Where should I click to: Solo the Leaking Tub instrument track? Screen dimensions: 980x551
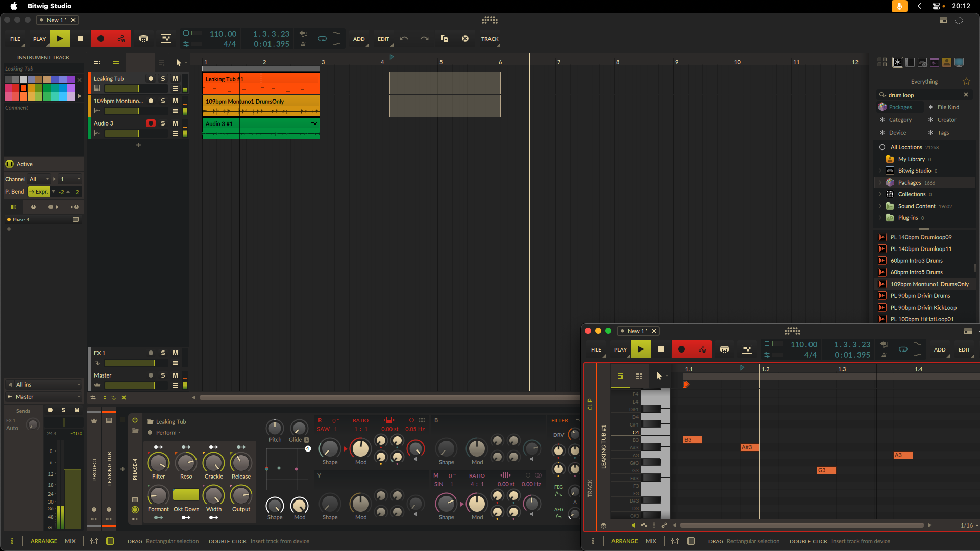[x=163, y=79]
